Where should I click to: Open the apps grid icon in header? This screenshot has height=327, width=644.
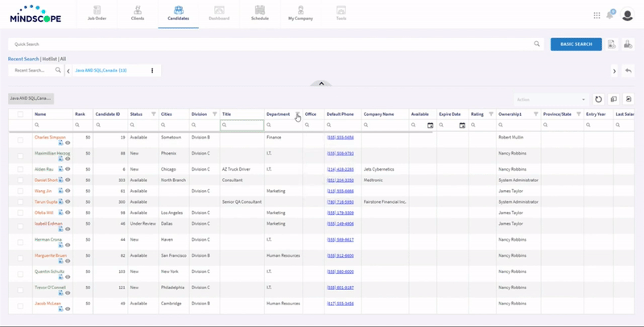point(597,14)
